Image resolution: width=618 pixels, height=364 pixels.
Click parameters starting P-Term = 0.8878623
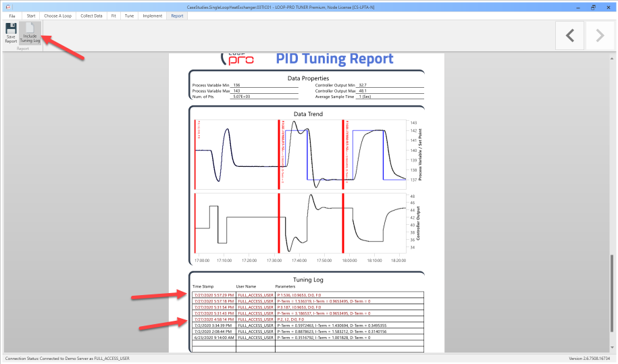(332, 332)
